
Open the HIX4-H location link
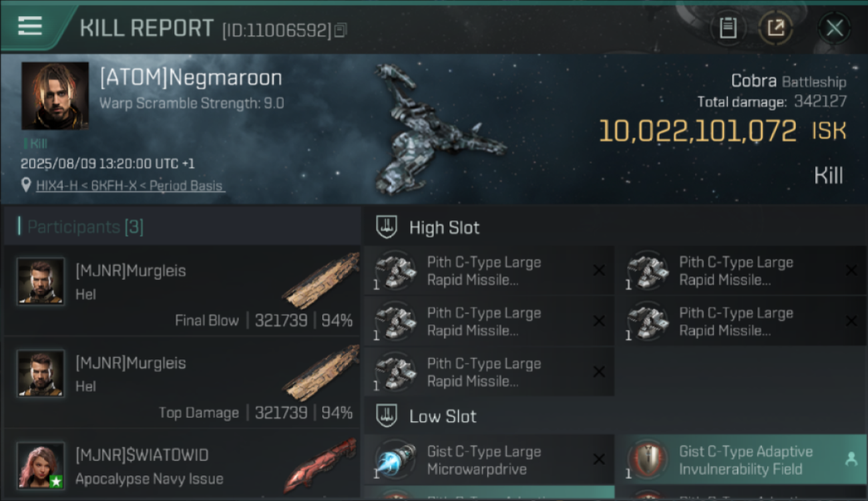coord(130,186)
